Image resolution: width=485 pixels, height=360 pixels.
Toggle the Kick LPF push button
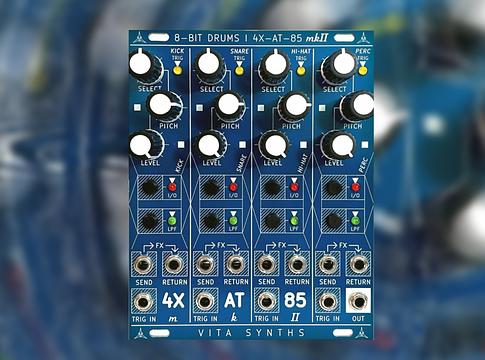point(150,220)
